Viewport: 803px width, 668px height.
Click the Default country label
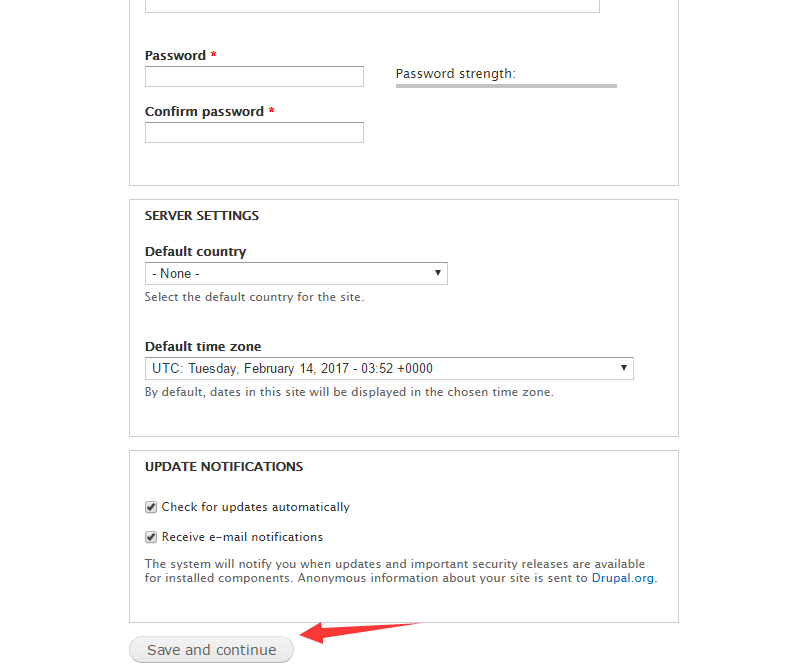pos(195,252)
